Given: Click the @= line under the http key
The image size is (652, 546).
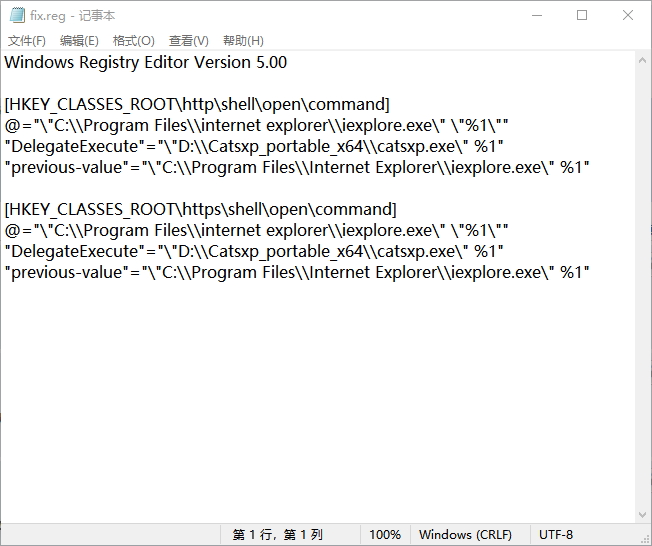Looking at the screenshot, I should pyautogui.click(x=257, y=125).
